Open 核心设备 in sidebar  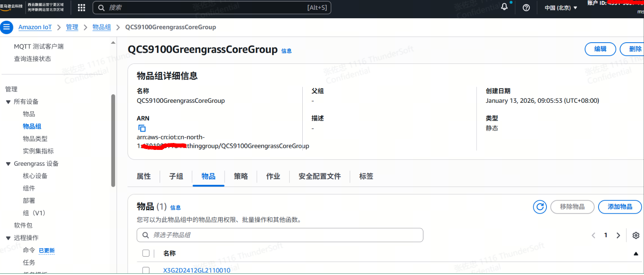coord(35,176)
